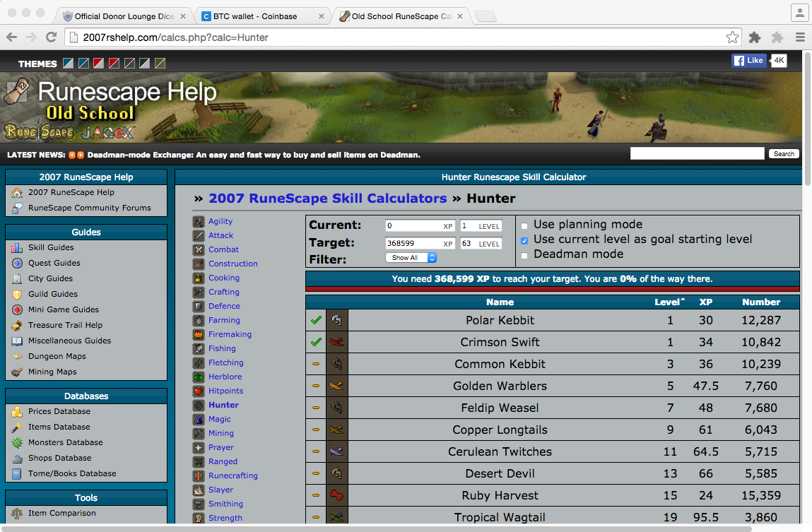Viewport: 812px width, 532px height.
Task: Sort table by Number column
Action: [x=760, y=302]
